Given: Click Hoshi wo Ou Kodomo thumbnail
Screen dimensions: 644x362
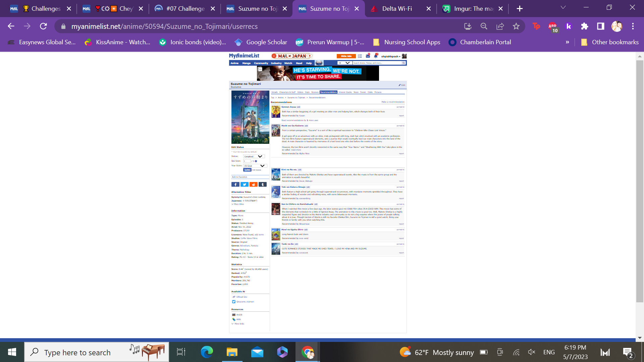Looking at the screenshot, I should [276, 130].
